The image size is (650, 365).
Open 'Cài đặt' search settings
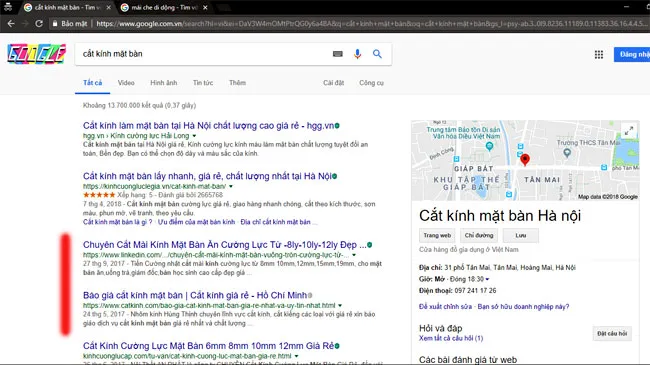334,83
